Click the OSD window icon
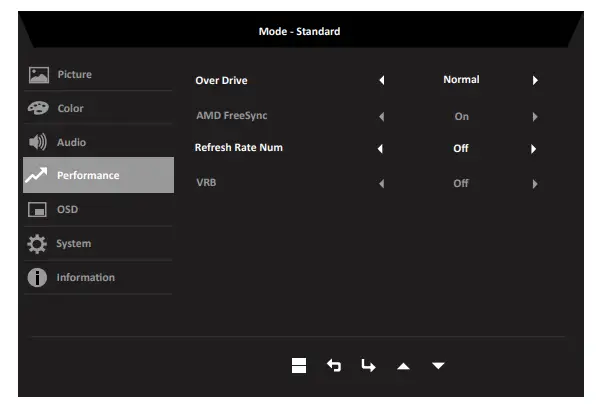Viewport: 601px width, 413px height. tap(37, 210)
